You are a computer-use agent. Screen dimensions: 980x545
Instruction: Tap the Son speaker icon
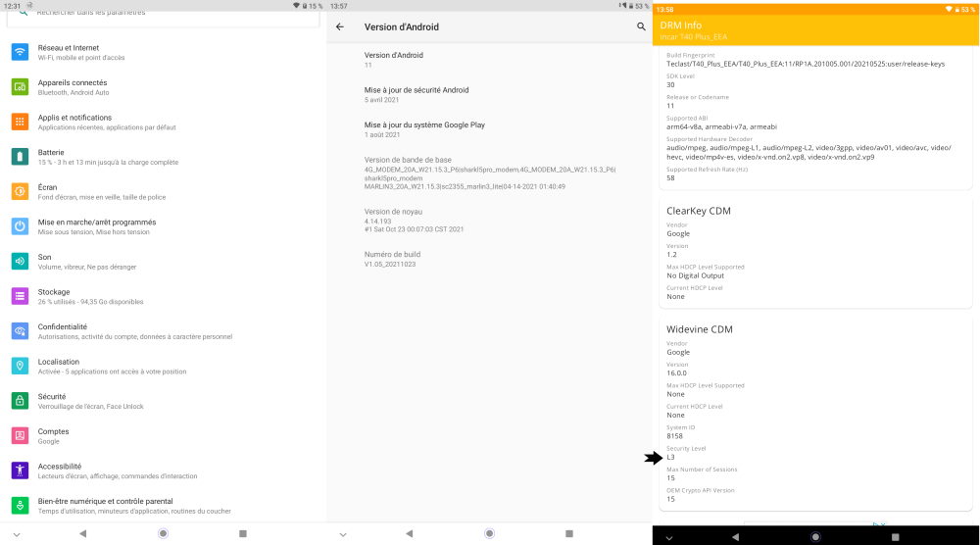[x=20, y=262]
